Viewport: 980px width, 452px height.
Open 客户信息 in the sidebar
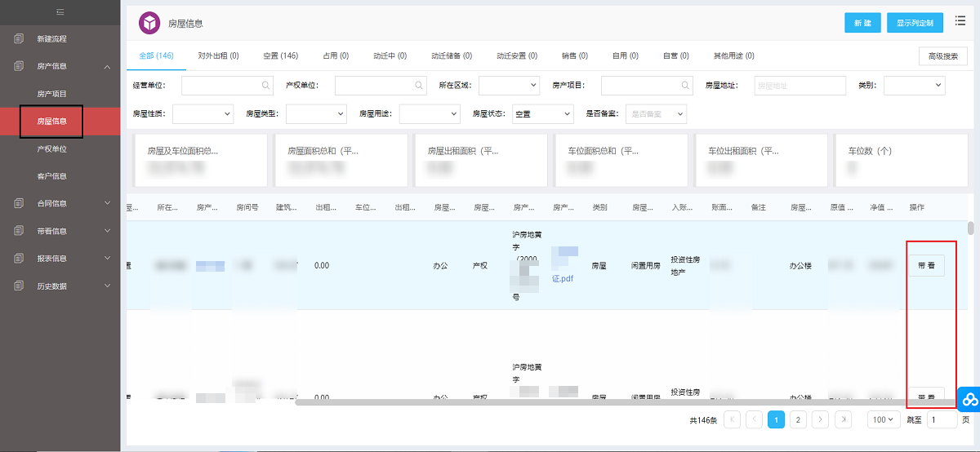click(x=52, y=176)
